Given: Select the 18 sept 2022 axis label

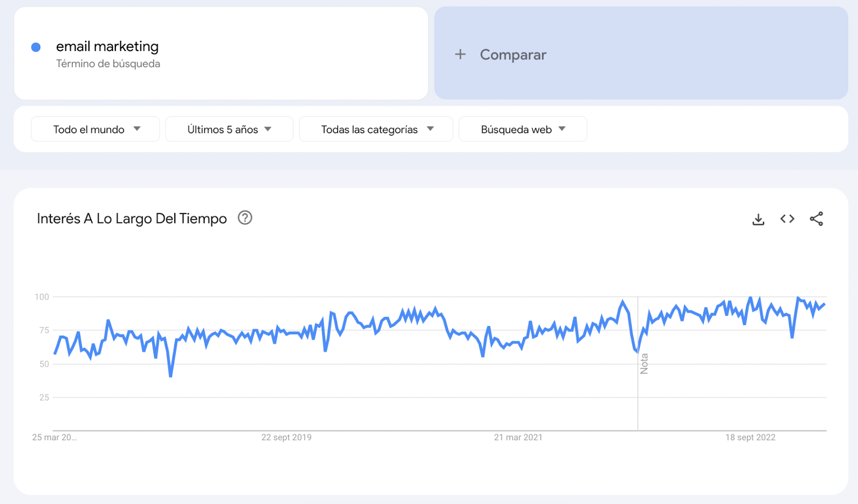Looking at the screenshot, I should 750,438.
